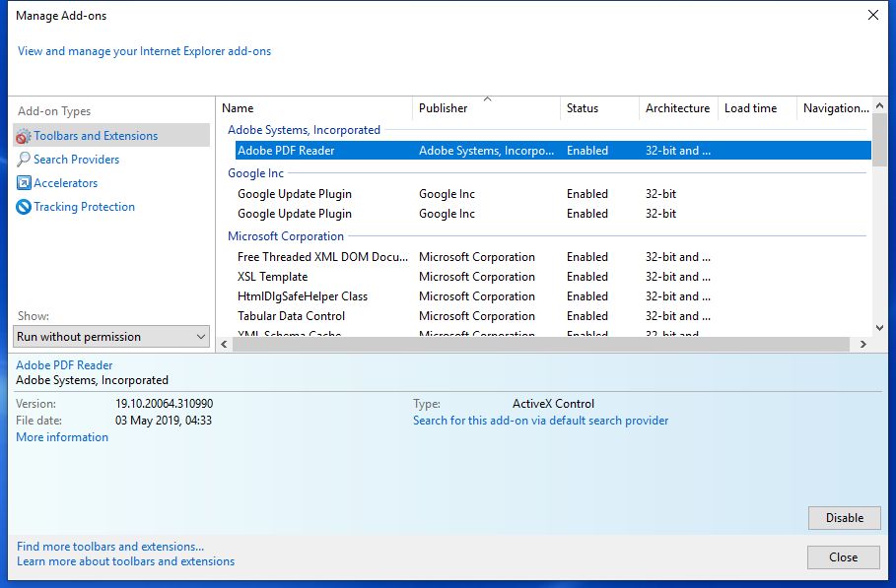Click the vertical scrollbar thumb
Screen dimensions: 896x588
880,140
